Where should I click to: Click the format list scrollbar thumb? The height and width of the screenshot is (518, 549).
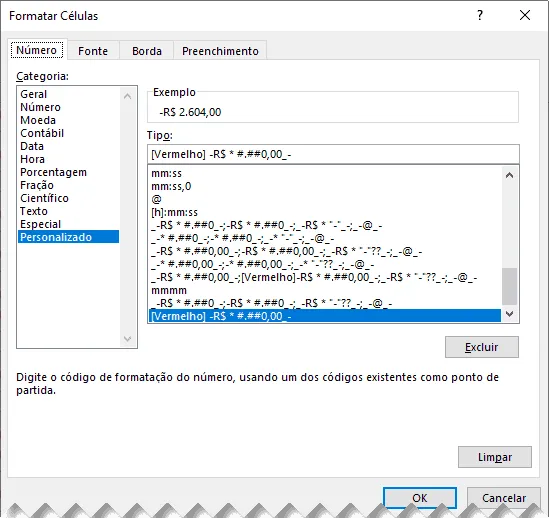coord(509,286)
